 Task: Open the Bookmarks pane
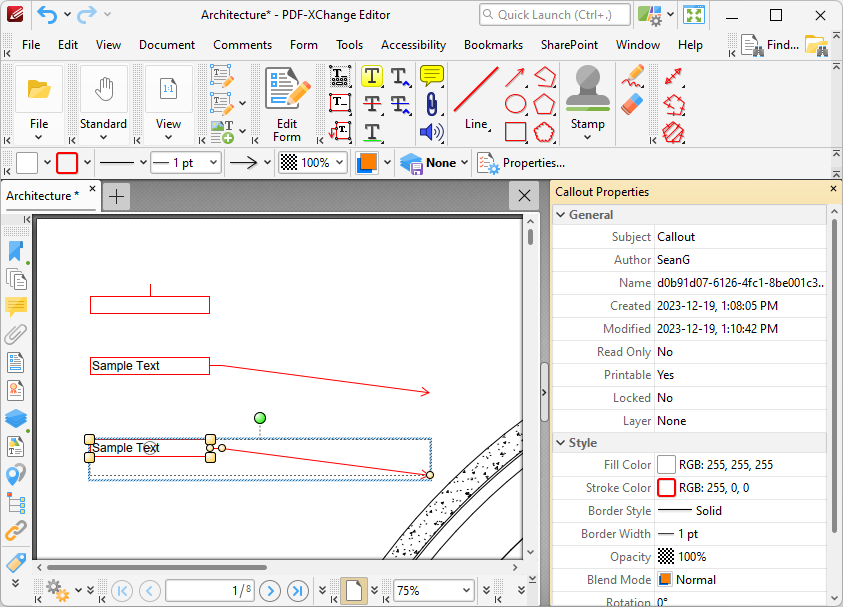coord(493,45)
